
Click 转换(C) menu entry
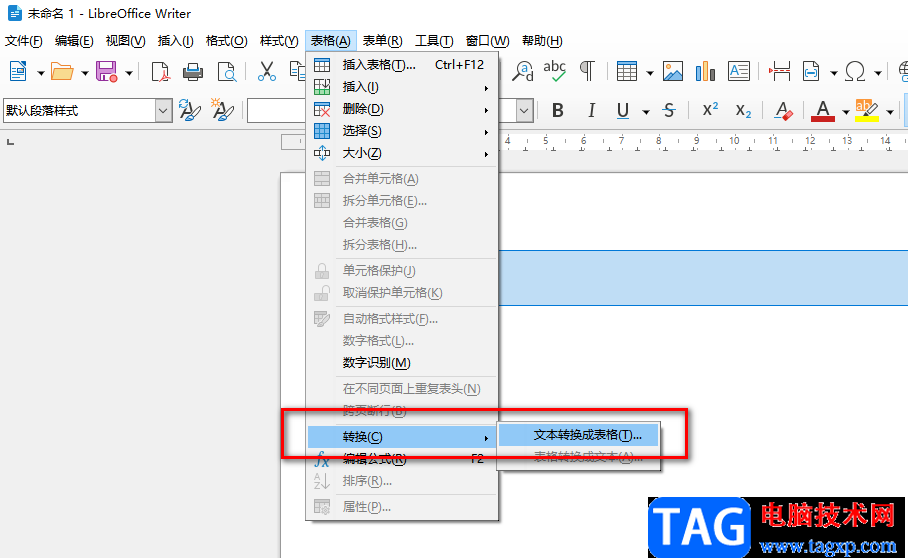(402, 437)
